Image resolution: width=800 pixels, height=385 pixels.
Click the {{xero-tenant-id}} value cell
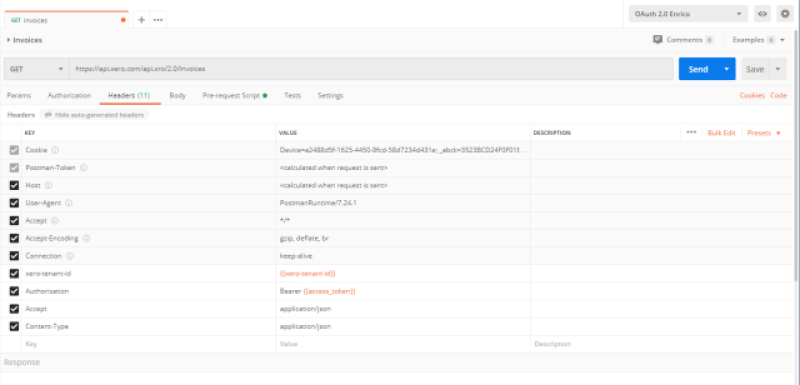403,274
